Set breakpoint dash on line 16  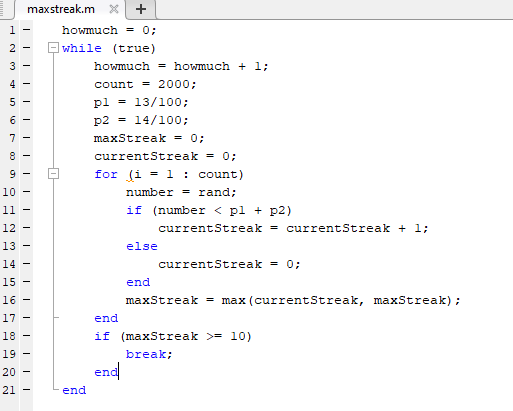point(27,300)
